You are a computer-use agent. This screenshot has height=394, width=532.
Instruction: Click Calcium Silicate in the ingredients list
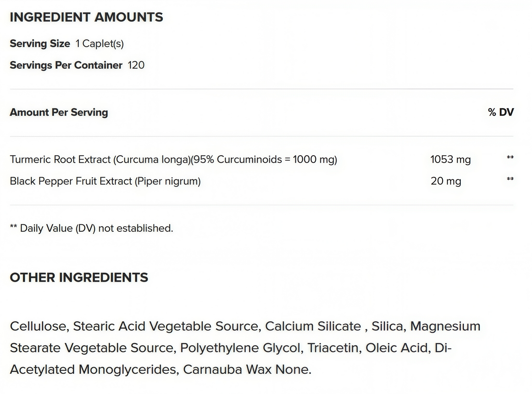[x=313, y=326]
